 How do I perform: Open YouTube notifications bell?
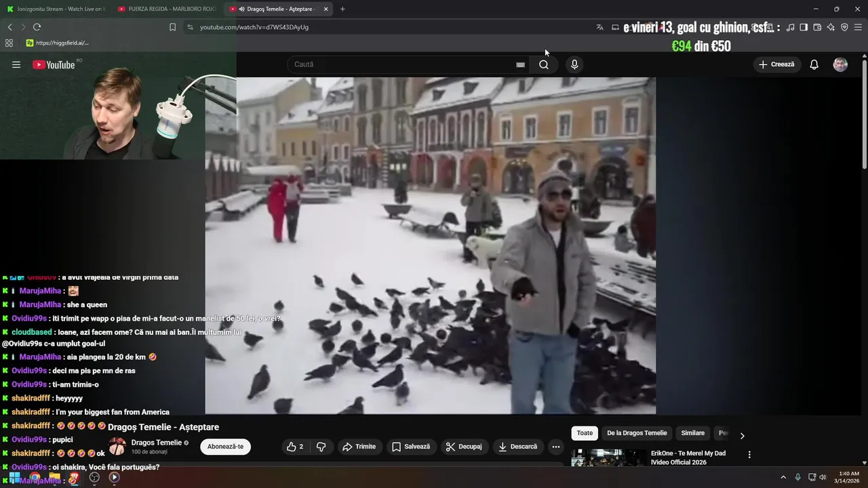click(814, 64)
